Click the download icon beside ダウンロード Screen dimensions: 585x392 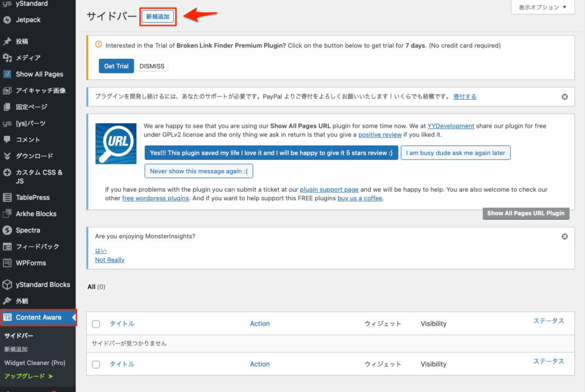click(x=7, y=156)
